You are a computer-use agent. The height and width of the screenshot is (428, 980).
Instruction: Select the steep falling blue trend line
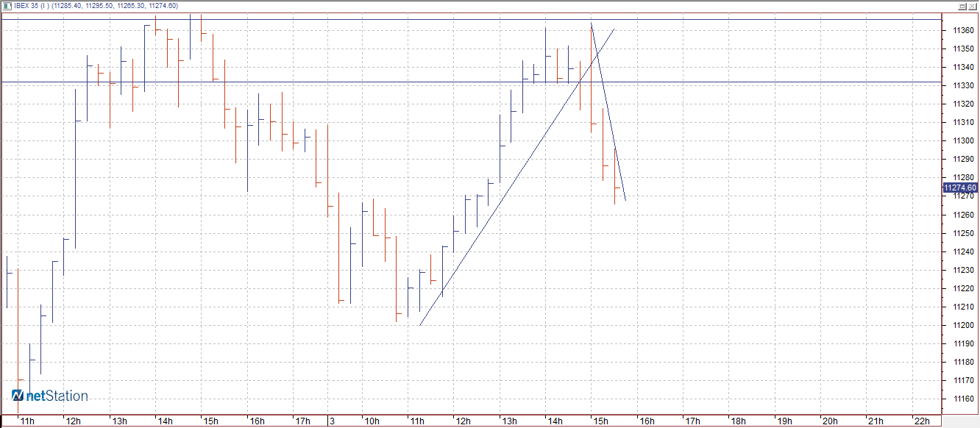point(608,112)
